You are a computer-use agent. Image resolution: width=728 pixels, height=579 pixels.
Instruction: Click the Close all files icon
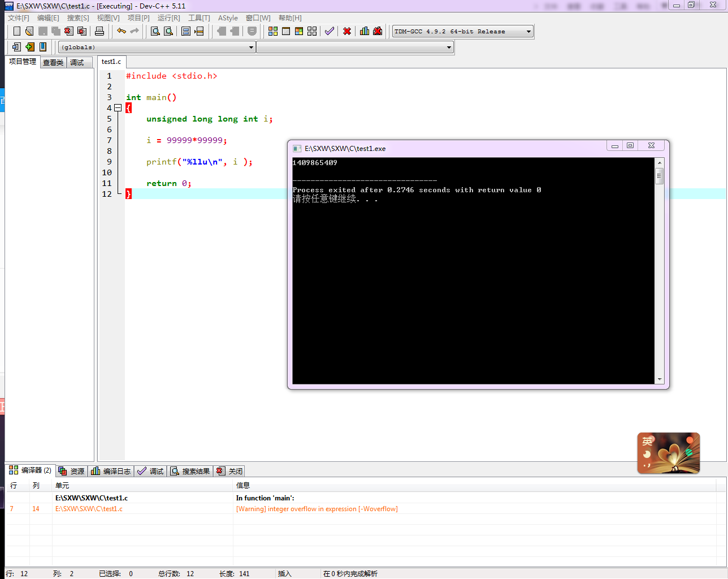point(82,31)
